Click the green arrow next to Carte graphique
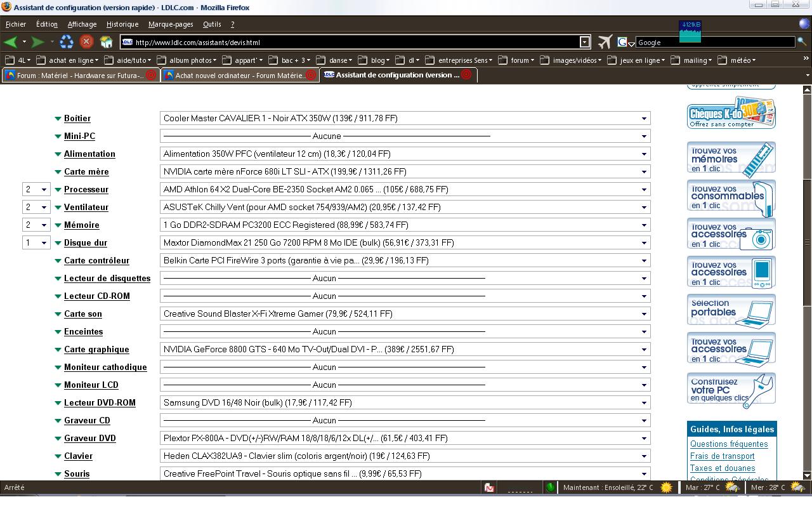The height and width of the screenshot is (516, 812). coord(58,350)
